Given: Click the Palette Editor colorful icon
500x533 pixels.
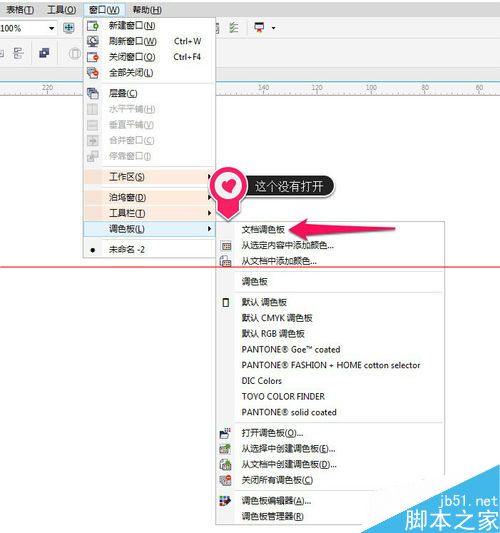Looking at the screenshot, I should click(x=225, y=501).
